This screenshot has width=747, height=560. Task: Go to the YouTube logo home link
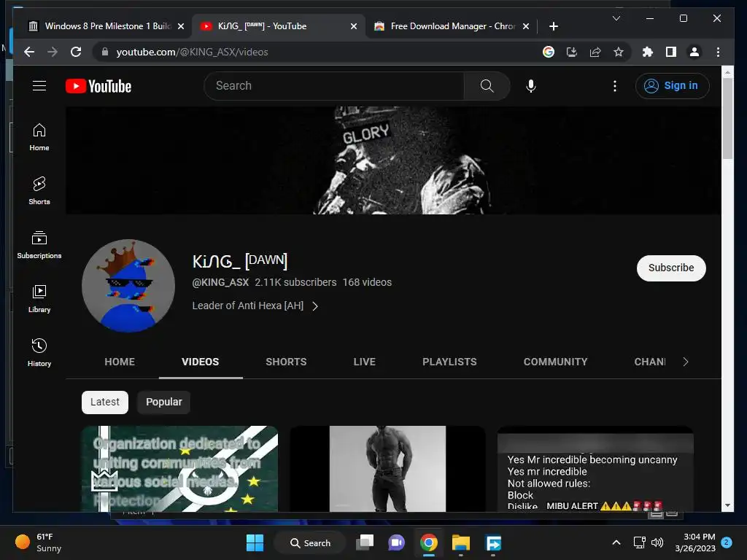click(x=98, y=86)
